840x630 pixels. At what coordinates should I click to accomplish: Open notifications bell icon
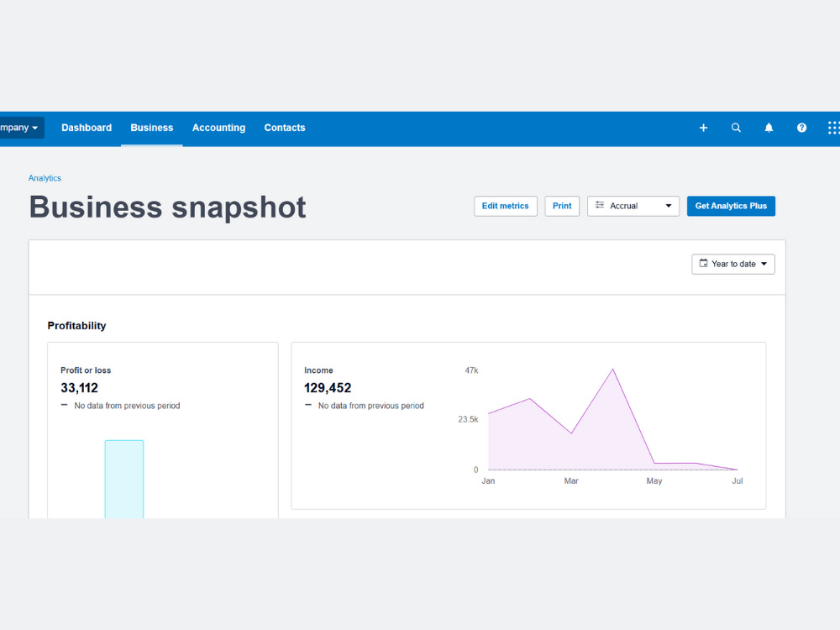point(769,128)
